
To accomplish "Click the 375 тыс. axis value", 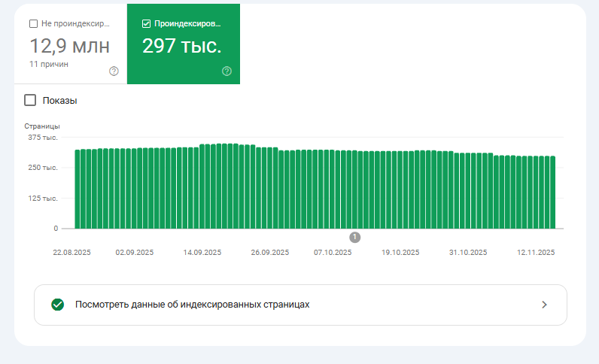I will click(x=43, y=138).
